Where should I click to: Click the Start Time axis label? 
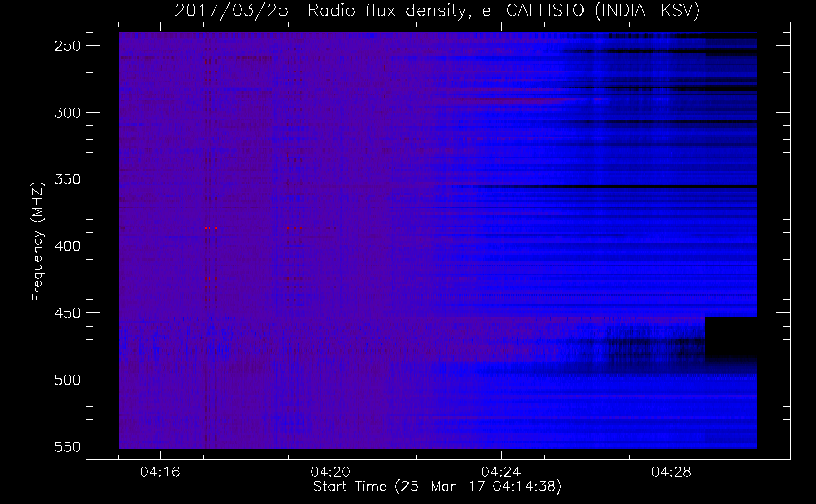click(x=437, y=487)
